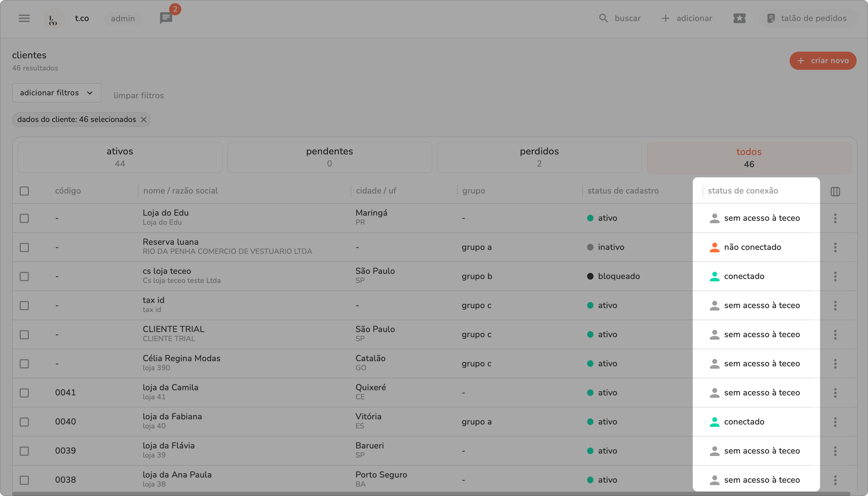868x496 pixels.
Task: Open three-dot menu for loja da Fabiana
Action: (835, 422)
